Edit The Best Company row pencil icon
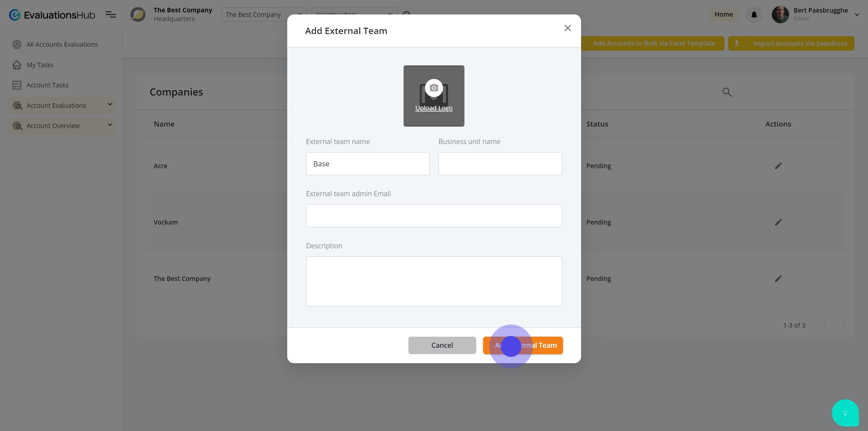The height and width of the screenshot is (431, 868). [x=778, y=279]
